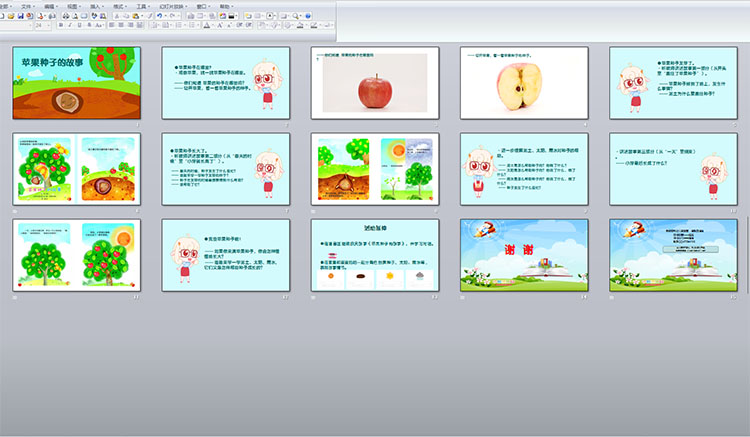Screen dimensions: 750x437
Task: Click the New Slide icon with yellow star
Action: pyautogui.click(x=248, y=16)
